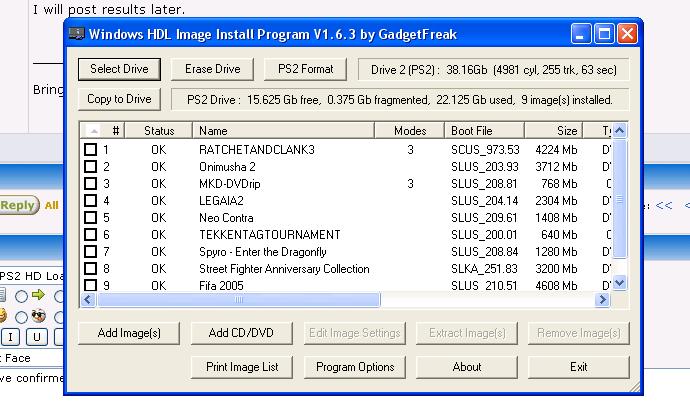Minimize the HDL Image Install window

pos(581,34)
